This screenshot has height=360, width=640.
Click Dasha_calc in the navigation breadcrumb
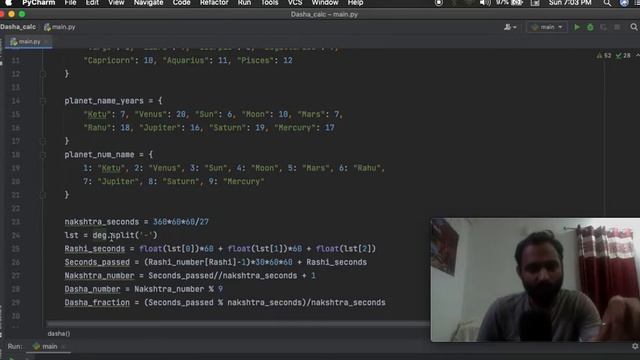pos(18,27)
